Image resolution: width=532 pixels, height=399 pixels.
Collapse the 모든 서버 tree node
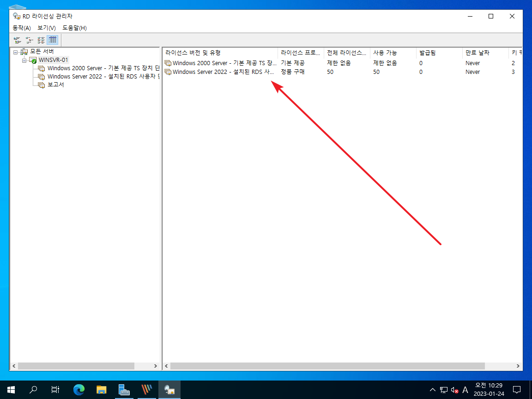point(16,52)
